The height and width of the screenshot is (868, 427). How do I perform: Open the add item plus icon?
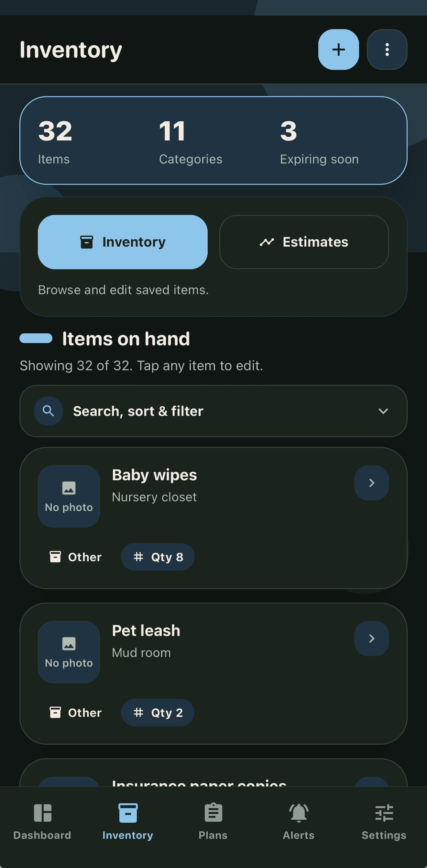(x=338, y=49)
